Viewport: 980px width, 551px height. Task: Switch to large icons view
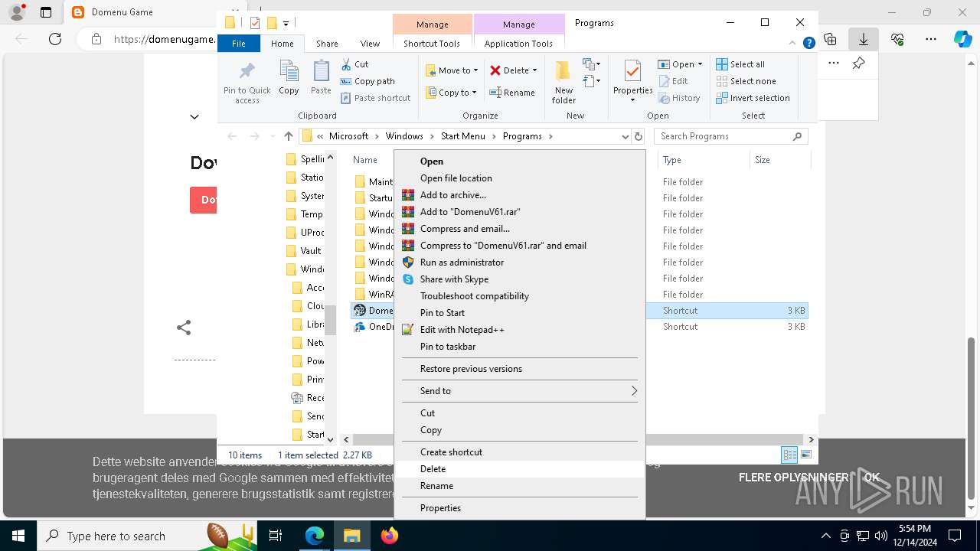(x=805, y=455)
